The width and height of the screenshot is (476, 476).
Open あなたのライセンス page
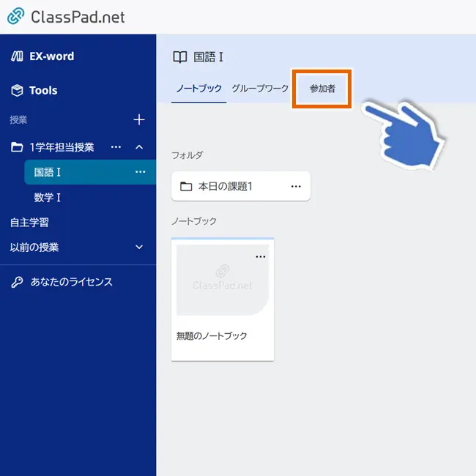[x=71, y=282]
